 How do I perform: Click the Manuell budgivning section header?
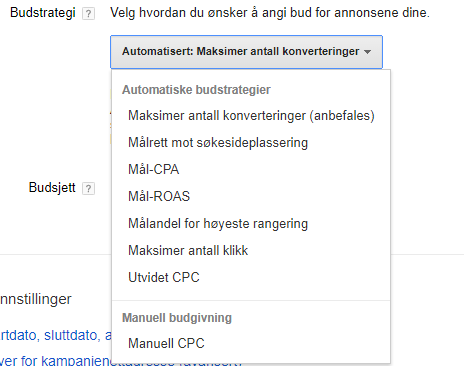pyautogui.click(x=177, y=318)
